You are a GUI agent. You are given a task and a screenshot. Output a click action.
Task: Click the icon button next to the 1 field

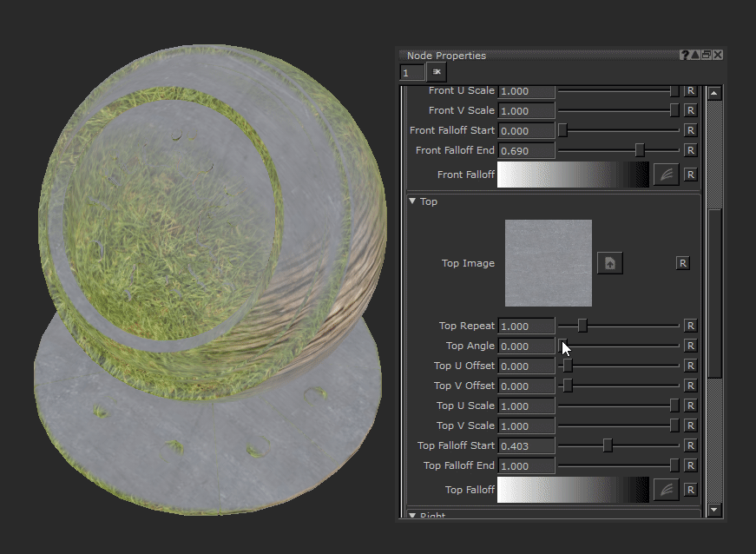pos(437,72)
